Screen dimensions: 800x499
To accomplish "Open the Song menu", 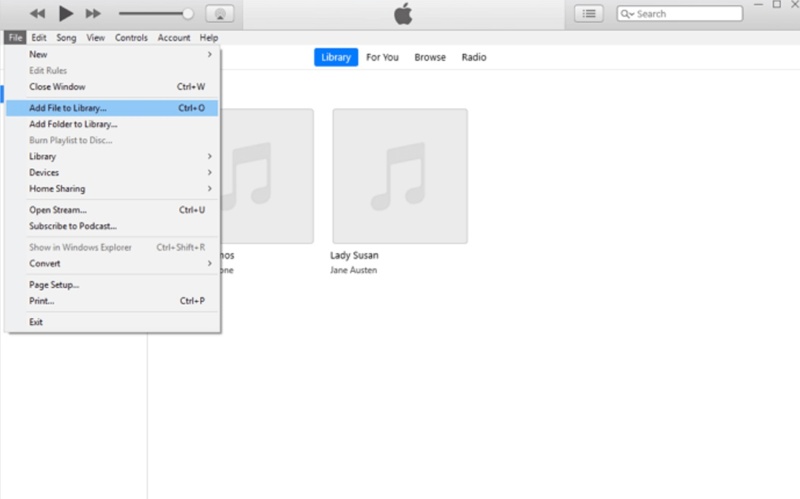I will (x=66, y=38).
